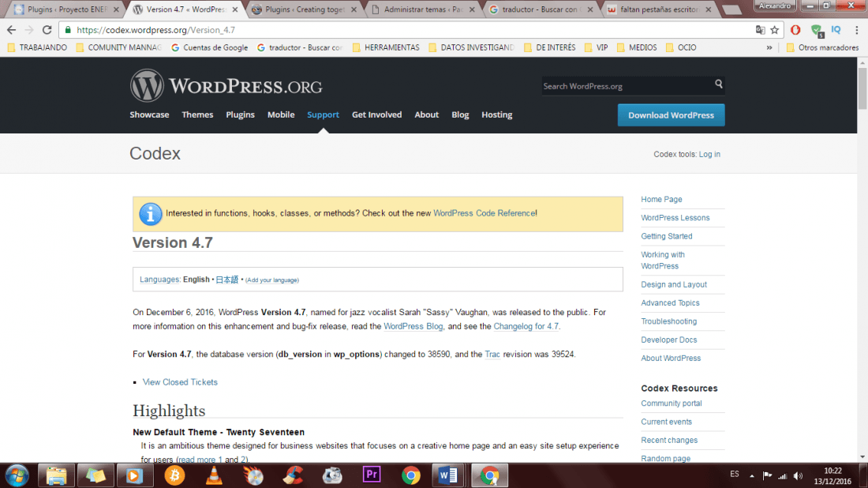Click the green shield extension icon
This screenshot has height=488, width=868.
[x=816, y=31]
